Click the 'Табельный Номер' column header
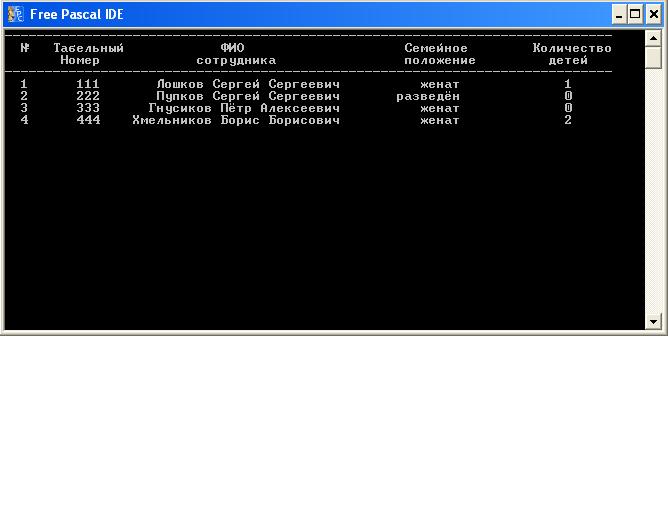This screenshot has height=512, width=668. click(88, 54)
